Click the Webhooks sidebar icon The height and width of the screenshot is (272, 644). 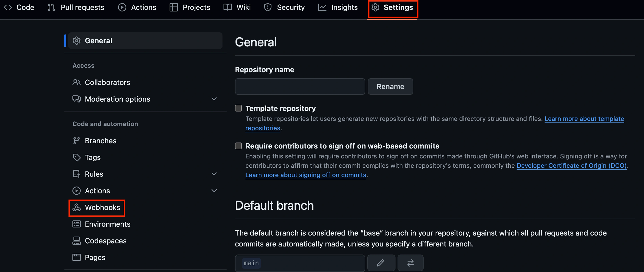[x=76, y=208]
